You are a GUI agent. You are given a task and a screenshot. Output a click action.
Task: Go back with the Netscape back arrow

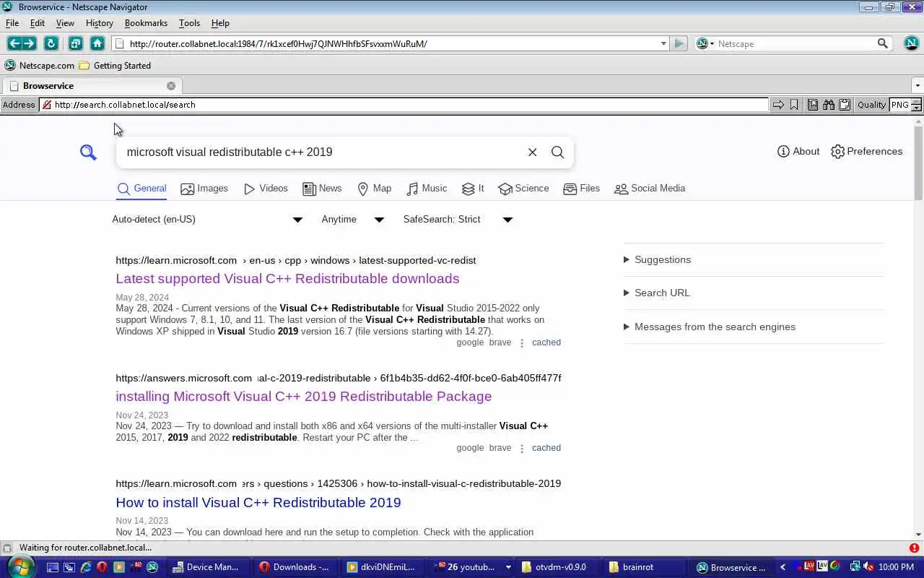coord(14,43)
